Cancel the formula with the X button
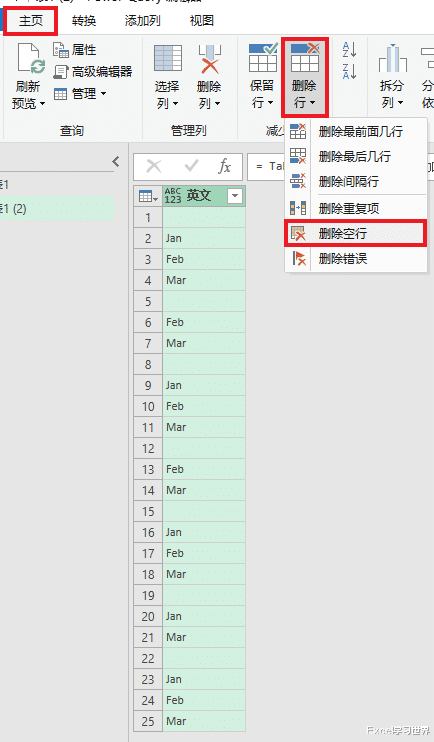Viewport: 434px width, 742px height. 154,167
